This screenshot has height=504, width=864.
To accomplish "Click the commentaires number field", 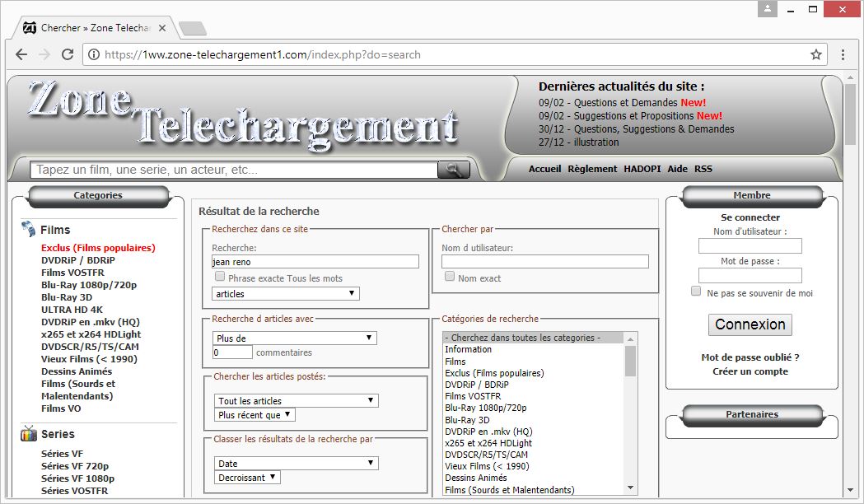I will tap(232, 352).
